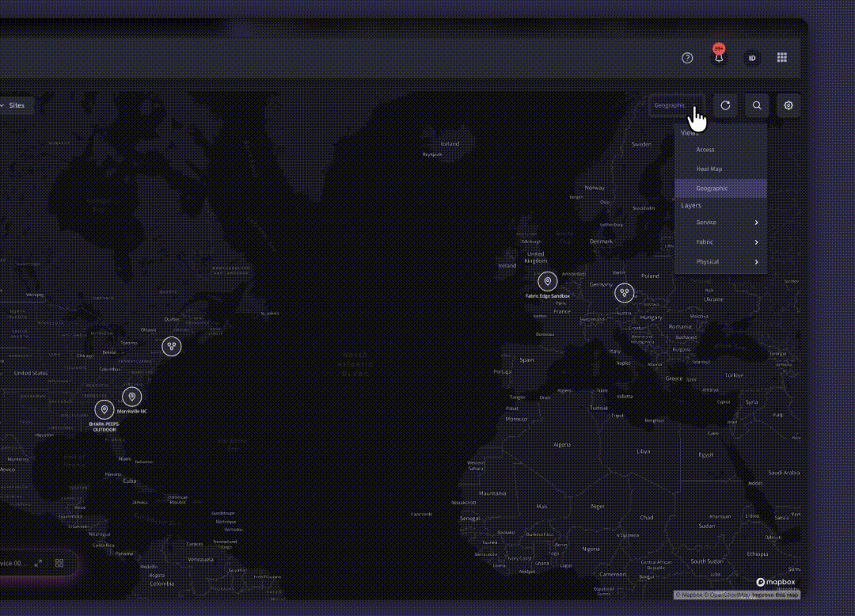Expand the Fabric layer submenu

721,242
